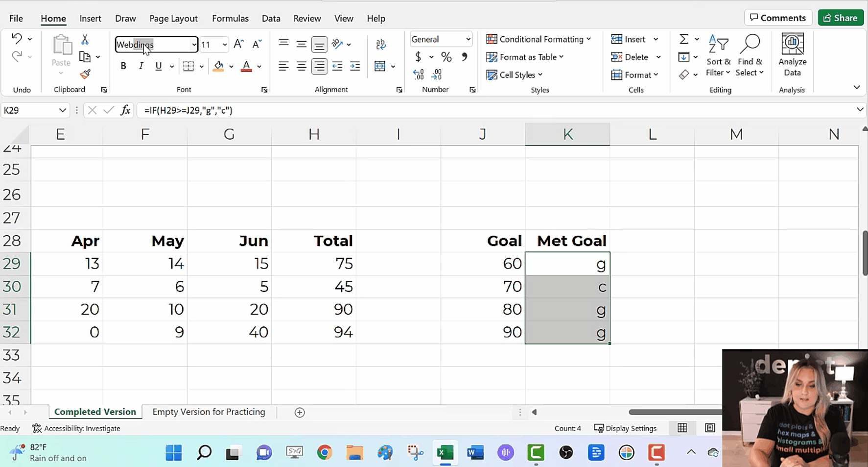
Task: Click Accessibility: Investigate status
Action: 76,428
